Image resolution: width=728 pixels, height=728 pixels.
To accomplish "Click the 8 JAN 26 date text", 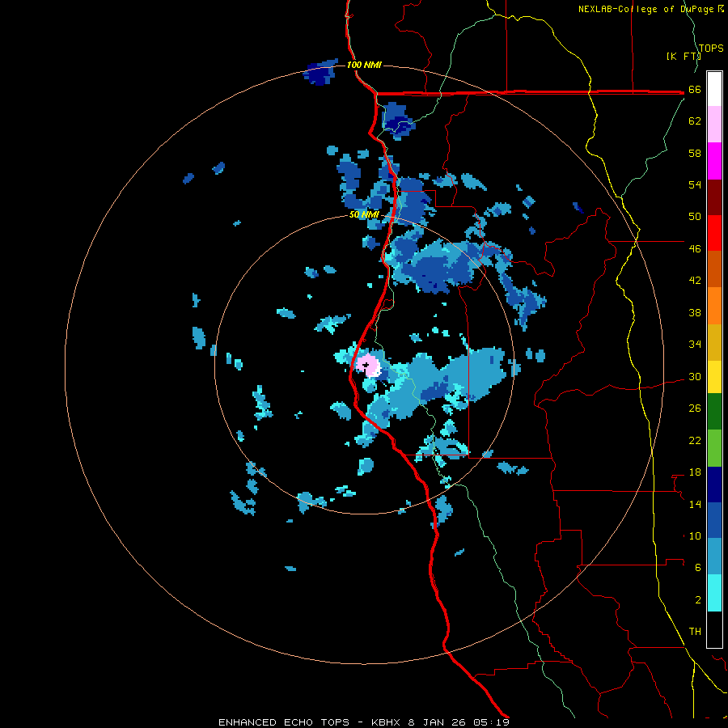I will [x=437, y=722].
